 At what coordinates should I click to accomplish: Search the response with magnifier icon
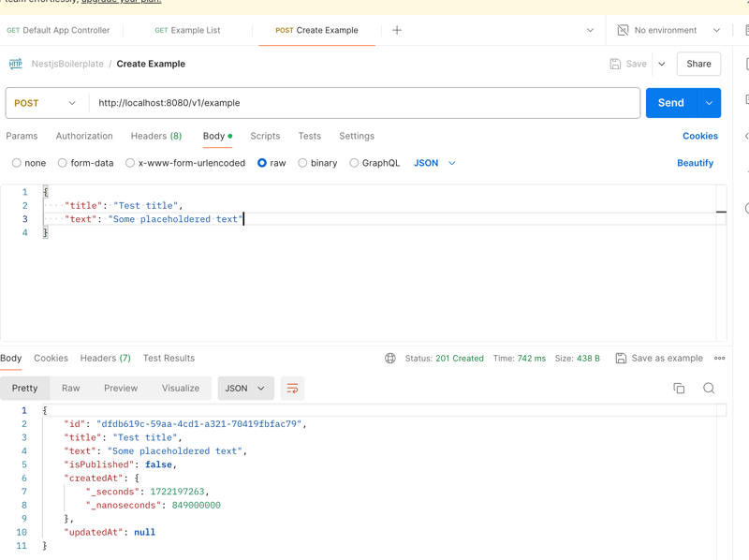tap(709, 388)
